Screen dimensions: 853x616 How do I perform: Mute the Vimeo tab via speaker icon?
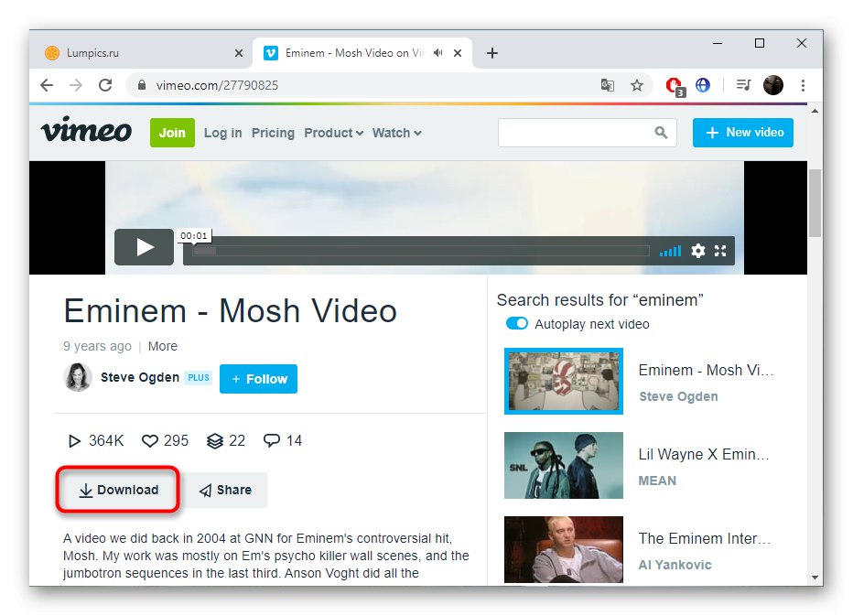click(437, 53)
